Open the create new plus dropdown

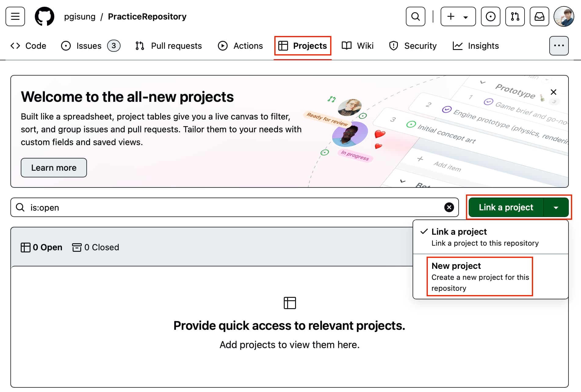458,16
